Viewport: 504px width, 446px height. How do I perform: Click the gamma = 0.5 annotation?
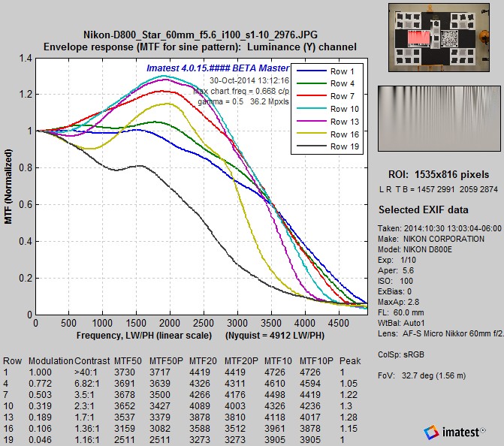click(243, 101)
